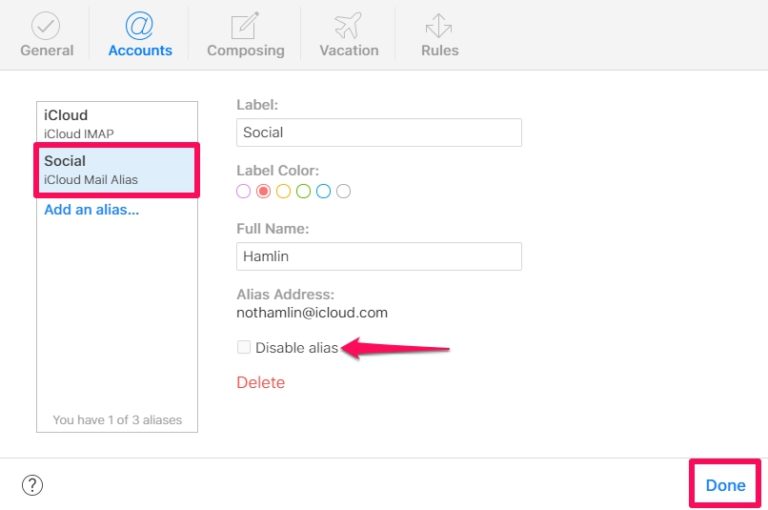This screenshot has width=768, height=510.
Task: Pick the green label color
Action: (303, 191)
